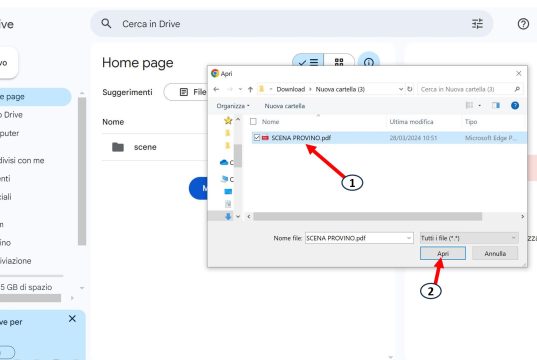Switch Drive to grid layout view
This screenshot has width=537, height=360.
tap(339, 62)
